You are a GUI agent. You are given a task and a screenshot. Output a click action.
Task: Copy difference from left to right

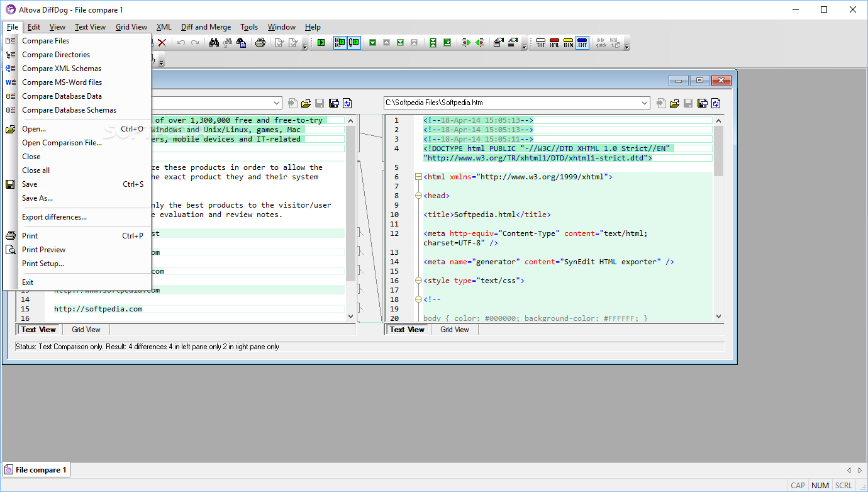coord(465,42)
